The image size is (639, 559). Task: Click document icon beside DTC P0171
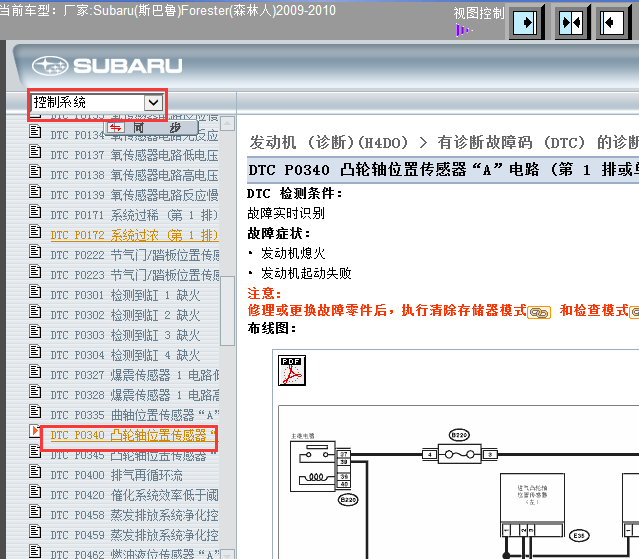(x=35, y=211)
